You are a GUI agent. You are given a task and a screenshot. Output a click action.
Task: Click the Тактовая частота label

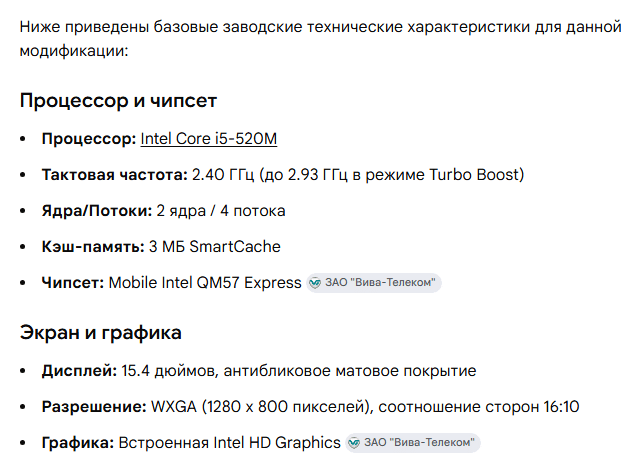[115, 175]
